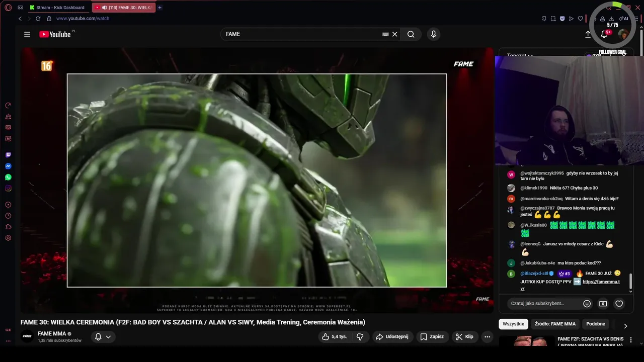The image size is (644, 362).
Task: Open History clock icon in sidebar
Action: tap(8, 216)
